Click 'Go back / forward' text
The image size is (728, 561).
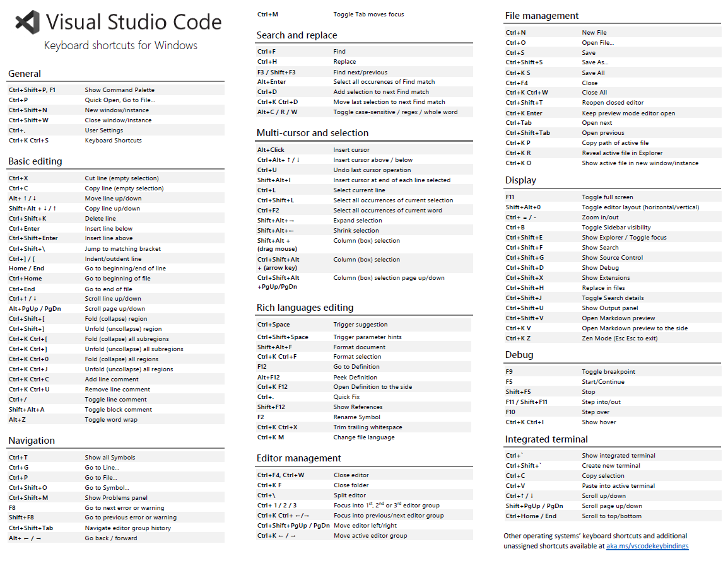click(x=111, y=538)
